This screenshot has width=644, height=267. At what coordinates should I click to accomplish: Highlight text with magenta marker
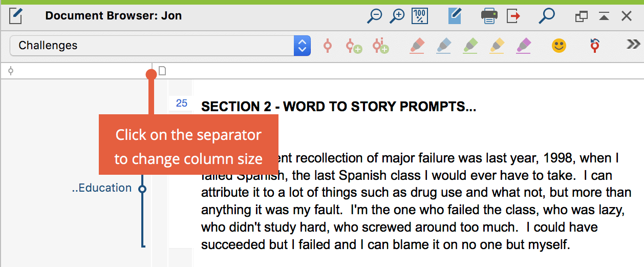pyautogui.click(x=524, y=46)
